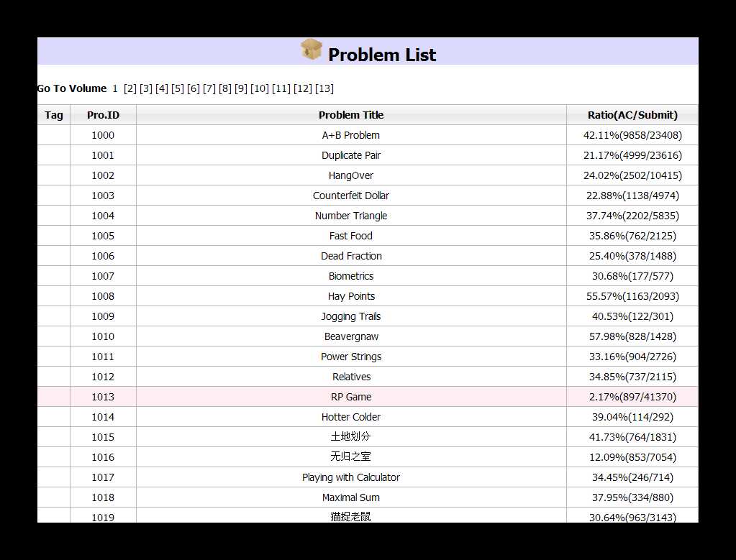Screen dimensions: 736x560
Task: Click ratio 2.17%(897/41370)
Action: tap(632, 398)
